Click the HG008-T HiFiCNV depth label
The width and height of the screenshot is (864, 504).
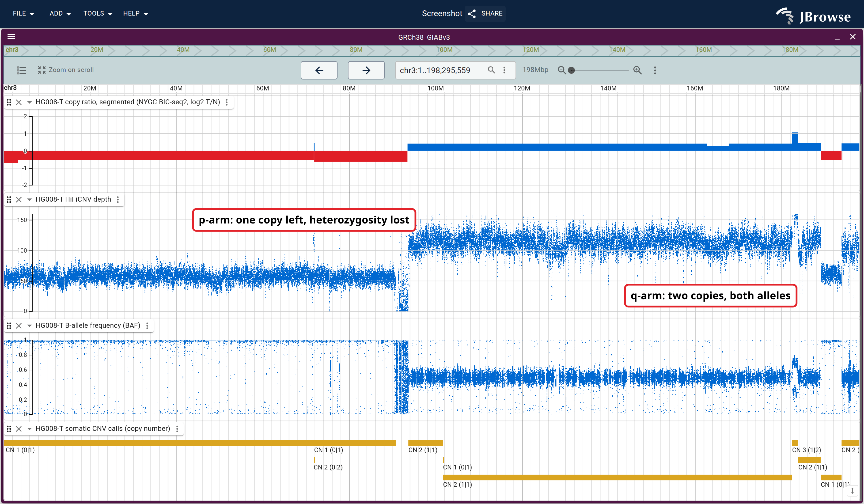73,200
